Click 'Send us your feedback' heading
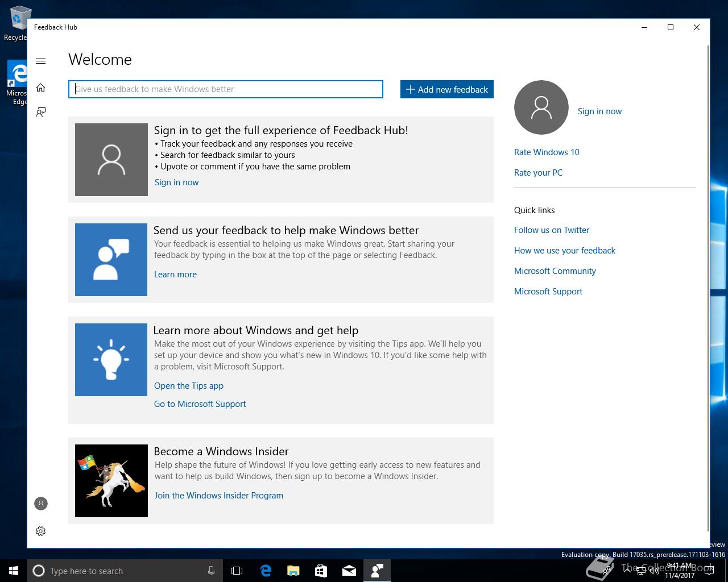Screen dimensions: 728x582 coord(286,230)
